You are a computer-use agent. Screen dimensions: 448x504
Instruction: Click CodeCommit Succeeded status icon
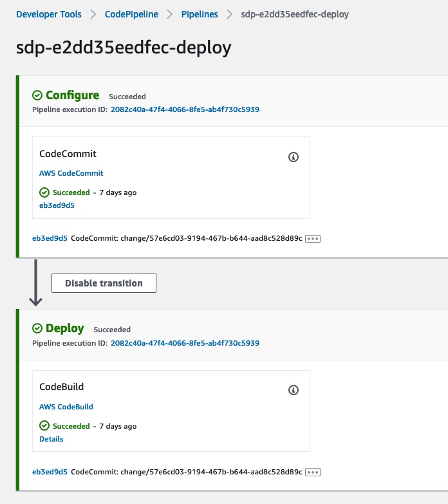44,192
